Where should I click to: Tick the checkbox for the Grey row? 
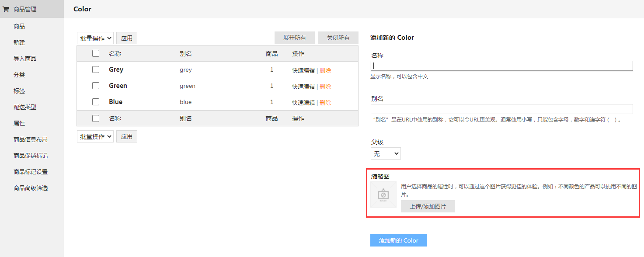tap(96, 69)
